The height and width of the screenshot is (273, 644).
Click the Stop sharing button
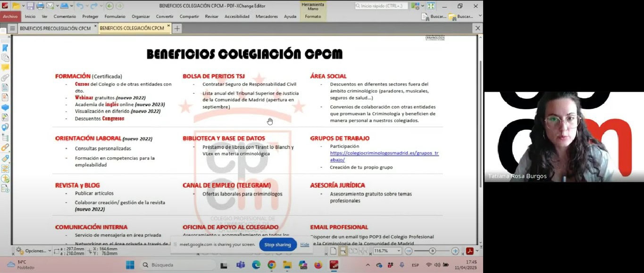point(277,245)
